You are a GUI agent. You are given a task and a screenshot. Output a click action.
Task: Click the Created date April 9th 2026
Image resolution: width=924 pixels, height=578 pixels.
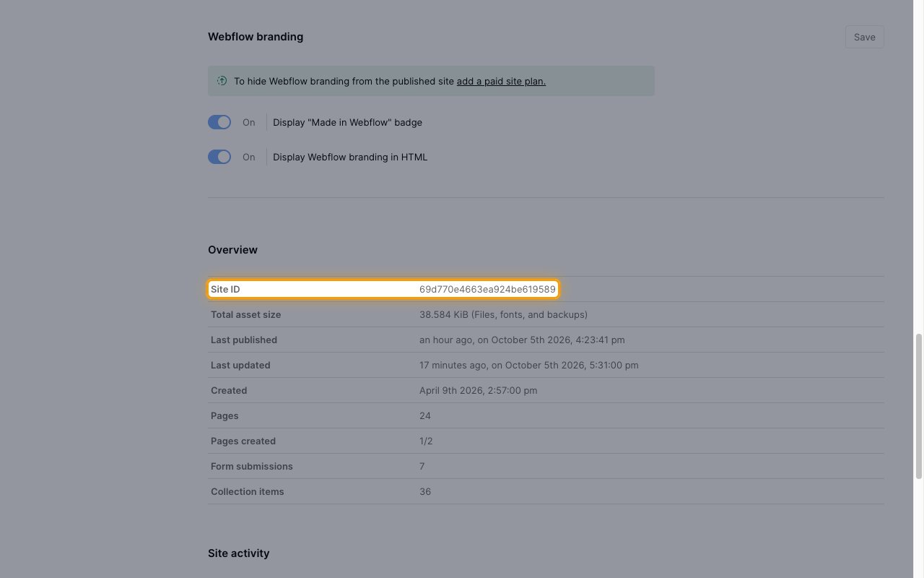(478, 390)
